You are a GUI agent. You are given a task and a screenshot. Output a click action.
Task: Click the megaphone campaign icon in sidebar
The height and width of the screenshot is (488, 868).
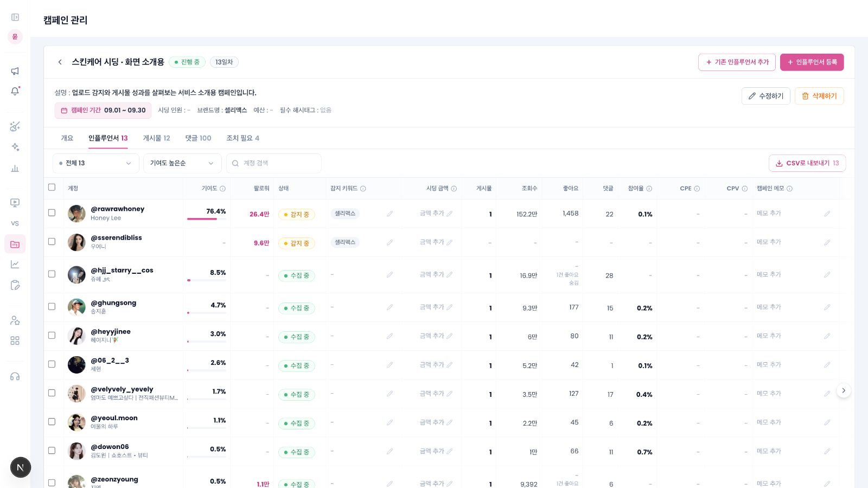(15, 71)
